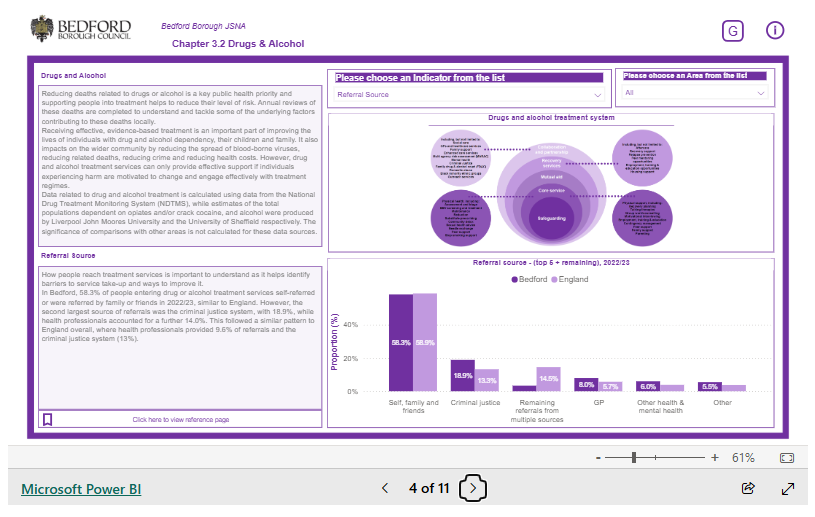Click the Bedford Borough Council logo

[81, 29]
